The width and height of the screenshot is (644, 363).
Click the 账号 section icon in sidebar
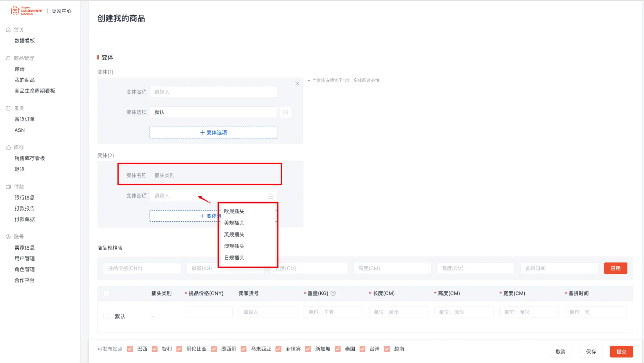[x=8, y=237]
